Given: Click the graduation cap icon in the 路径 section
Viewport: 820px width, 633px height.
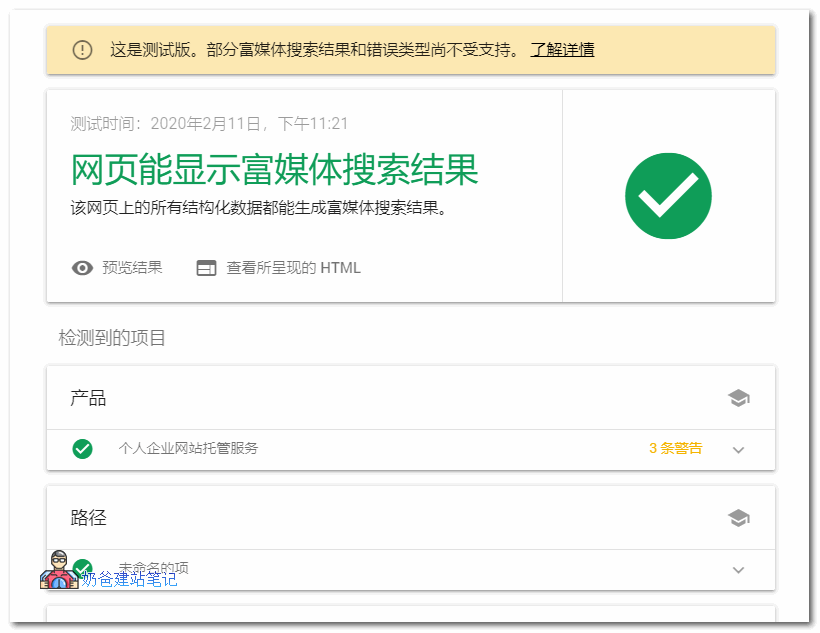Looking at the screenshot, I should point(739,518).
